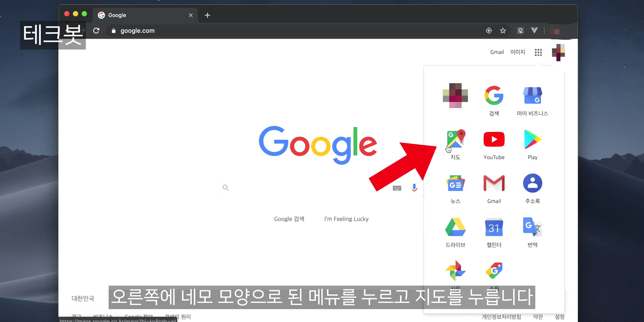Open the Images (이미지) link
Viewport: 644px width, 322px height.
[518, 52]
